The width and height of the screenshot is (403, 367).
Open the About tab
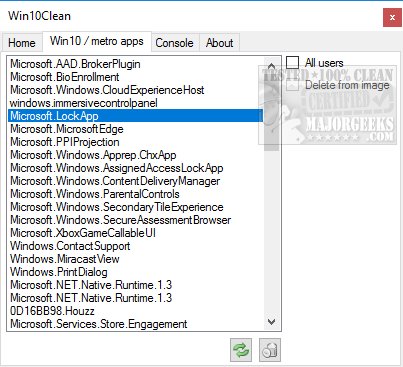click(219, 43)
